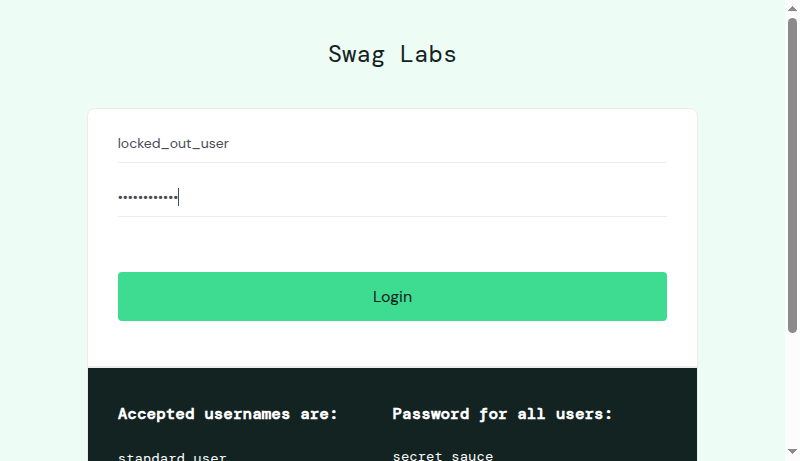Click the Swag Labs page title
Image resolution: width=800 pixels, height=461 pixels.
tap(392, 54)
